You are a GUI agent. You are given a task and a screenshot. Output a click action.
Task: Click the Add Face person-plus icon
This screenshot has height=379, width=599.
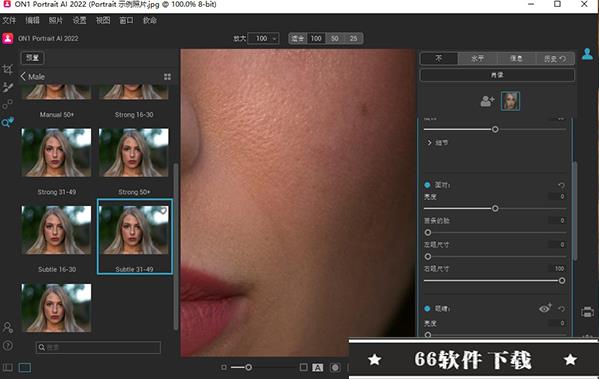tap(487, 101)
